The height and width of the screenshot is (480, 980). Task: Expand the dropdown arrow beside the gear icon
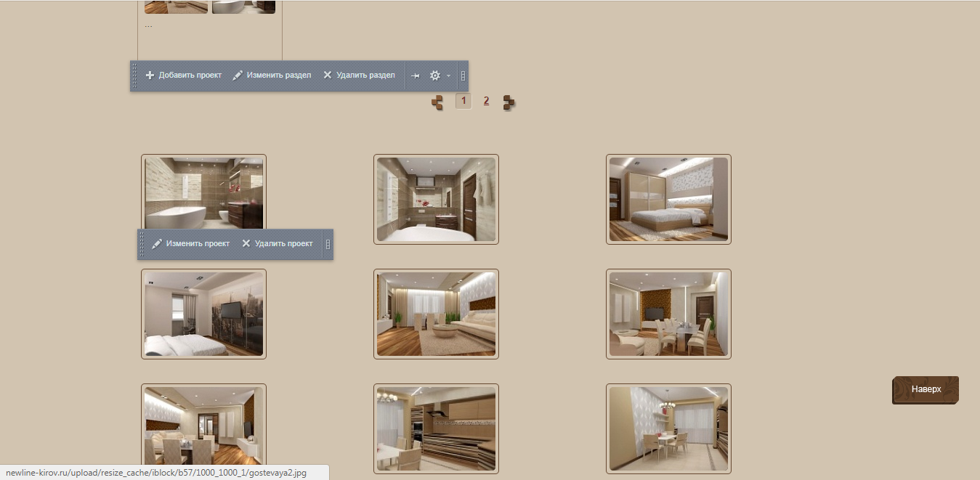[x=448, y=76]
